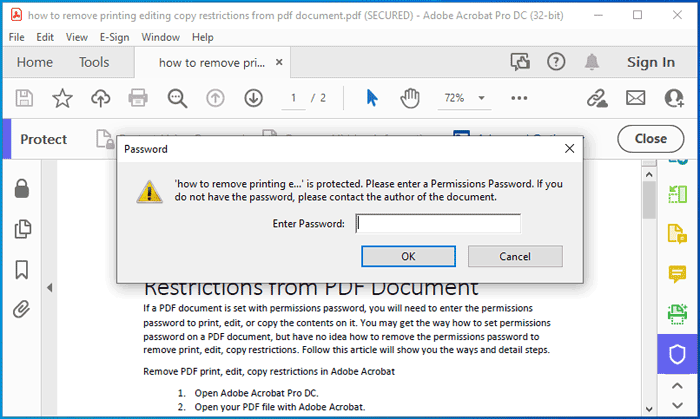
Task: Open the Page Thumbnails panel
Action: (x=22, y=229)
